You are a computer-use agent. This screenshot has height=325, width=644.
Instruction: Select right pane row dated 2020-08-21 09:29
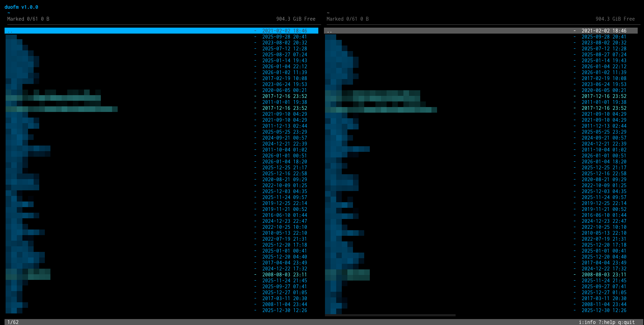(481, 179)
